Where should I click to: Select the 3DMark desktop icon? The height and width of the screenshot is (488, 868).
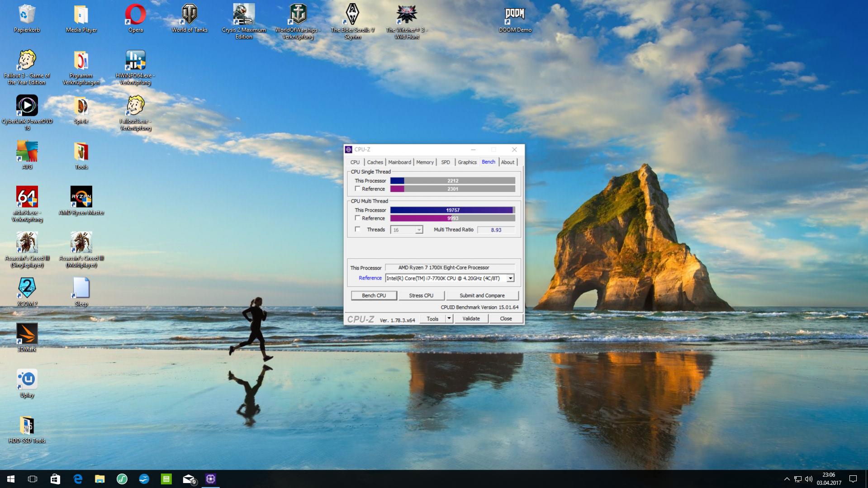[27, 337]
